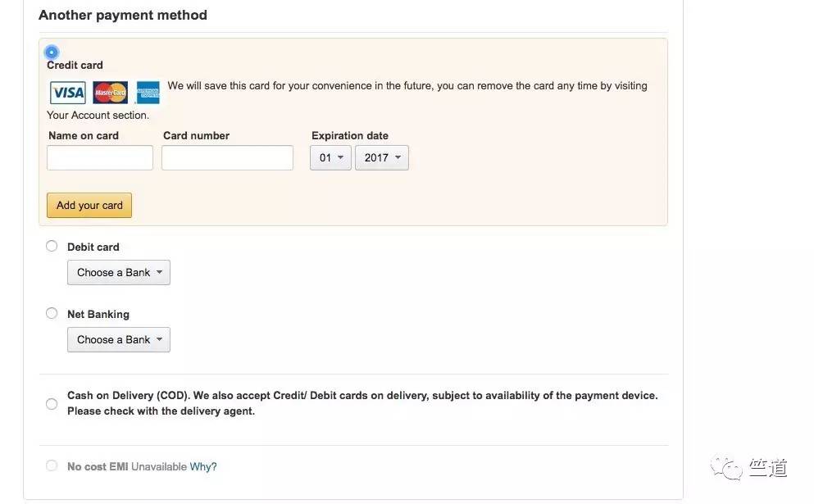
Task: Click the WeChat watermark icon
Action: pos(727,467)
